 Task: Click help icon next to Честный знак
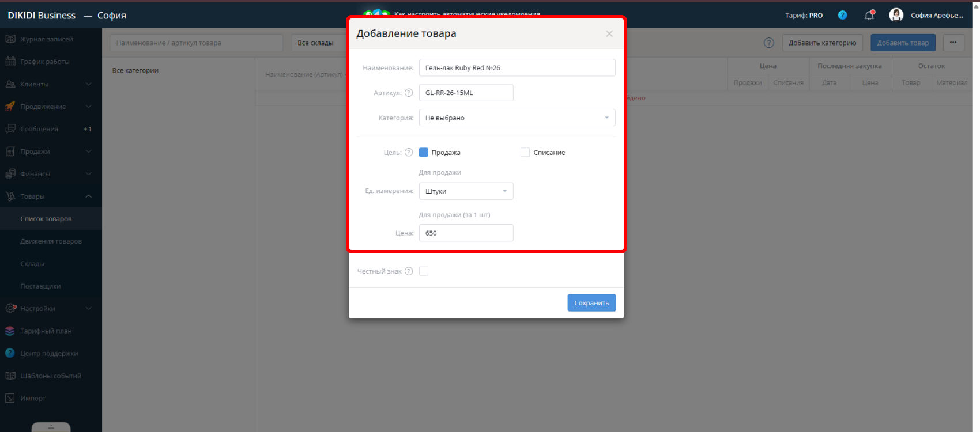409,271
